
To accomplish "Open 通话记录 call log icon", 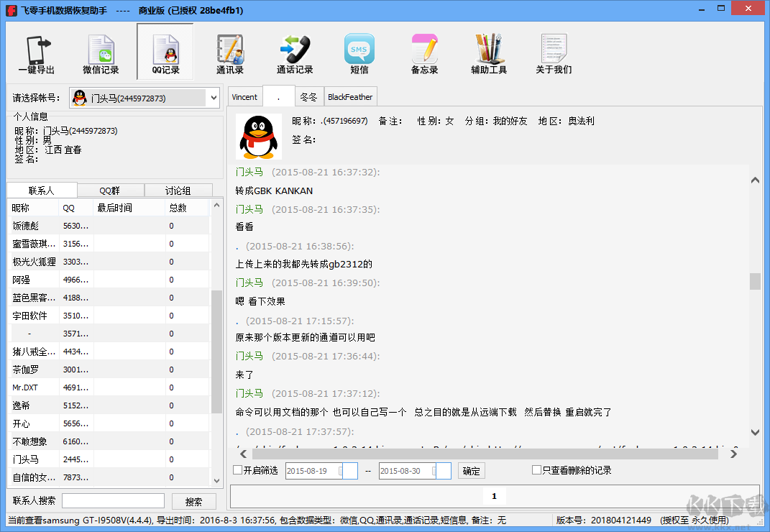I will pyautogui.click(x=295, y=53).
